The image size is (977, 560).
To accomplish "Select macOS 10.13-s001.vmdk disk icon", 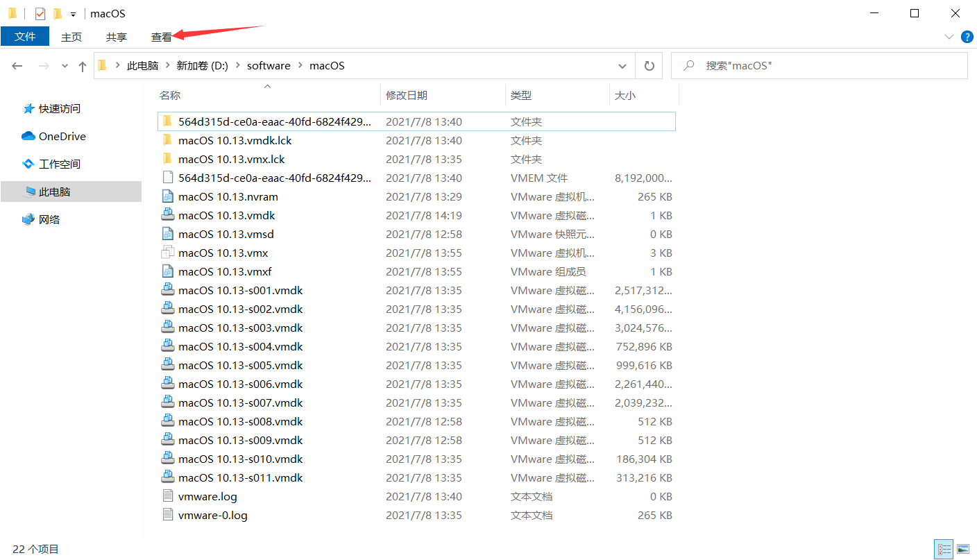I will (x=167, y=290).
